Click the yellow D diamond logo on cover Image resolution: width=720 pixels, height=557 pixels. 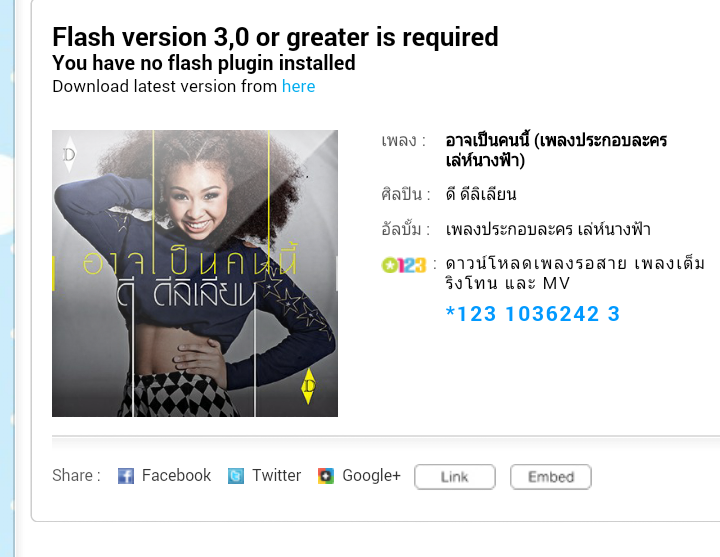[x=309, y=386]
